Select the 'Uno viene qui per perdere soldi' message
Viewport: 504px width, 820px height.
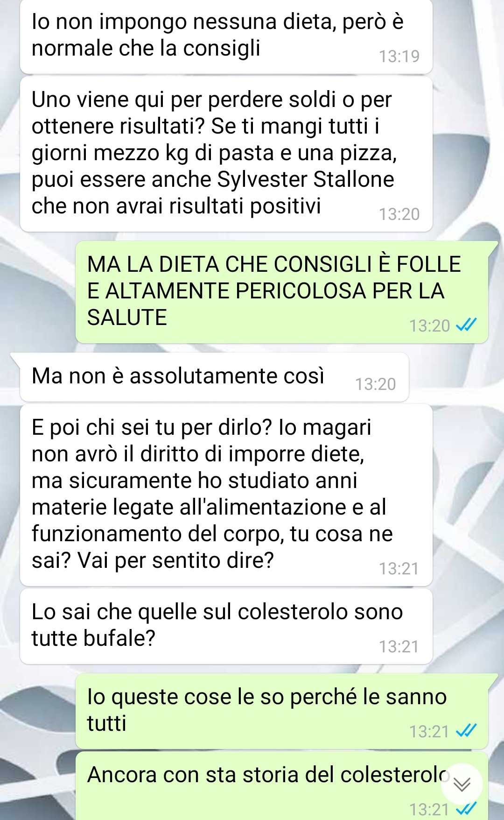(226, 154)
